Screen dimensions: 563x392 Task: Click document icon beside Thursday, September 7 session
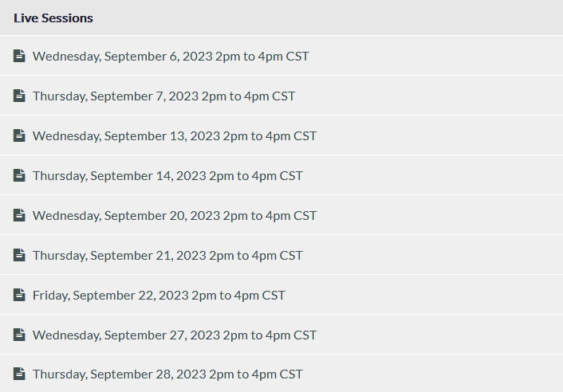tap(19, 96)
